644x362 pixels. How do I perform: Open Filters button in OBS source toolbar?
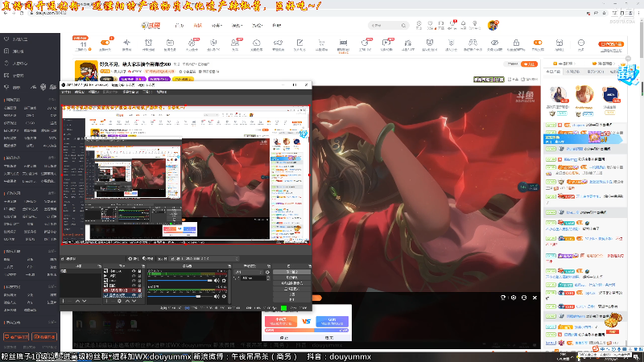coord(148,258)
